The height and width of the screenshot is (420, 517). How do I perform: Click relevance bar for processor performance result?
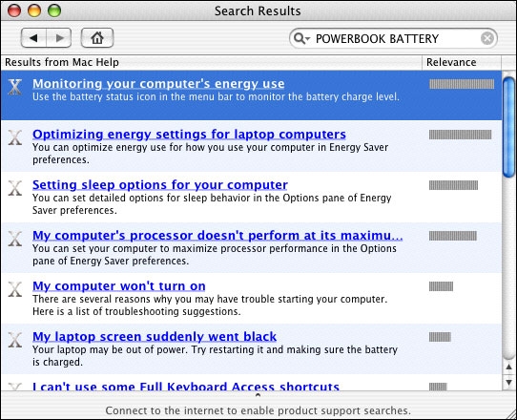coord(453,236)
